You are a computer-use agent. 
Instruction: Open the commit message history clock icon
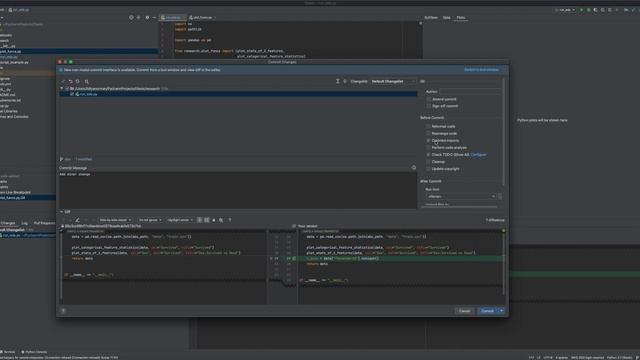click(x=413, y=168)
